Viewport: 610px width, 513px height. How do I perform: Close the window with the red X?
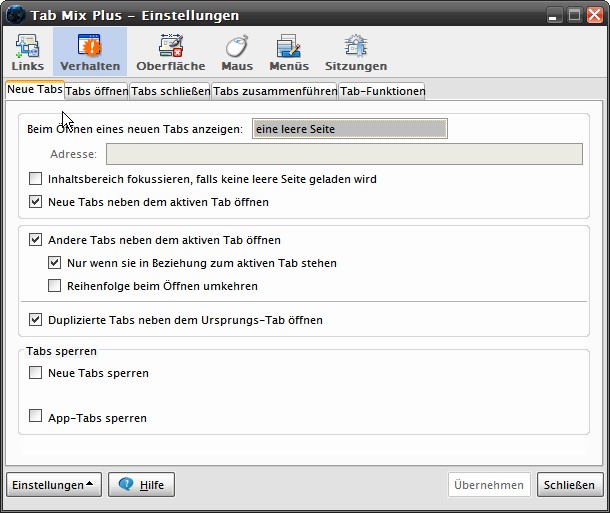(x=595, y=15)
